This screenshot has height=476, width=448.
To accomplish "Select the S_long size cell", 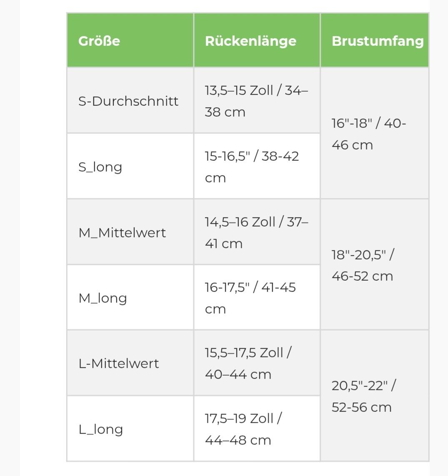I will pos(130,166).
